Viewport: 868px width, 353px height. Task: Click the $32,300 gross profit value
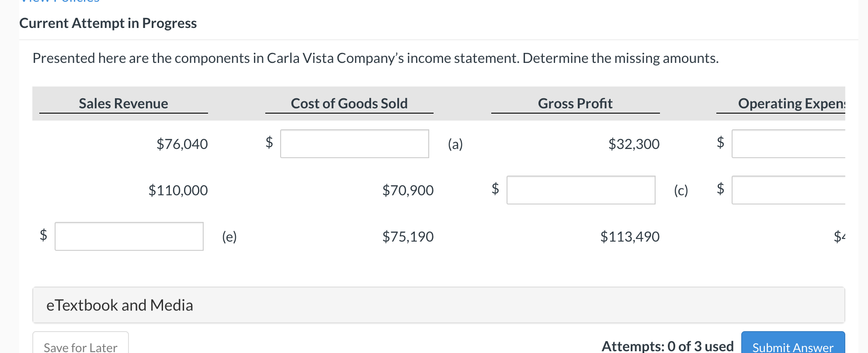click(634, 144)
